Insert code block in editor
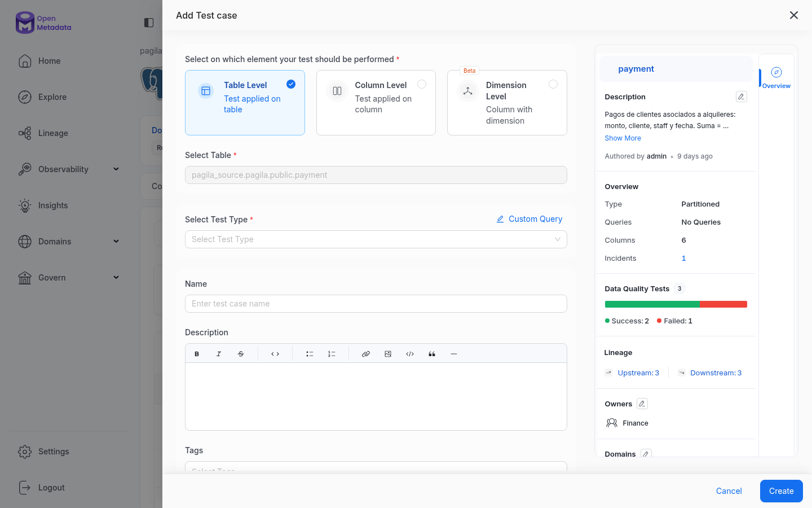 click(410, 354)
